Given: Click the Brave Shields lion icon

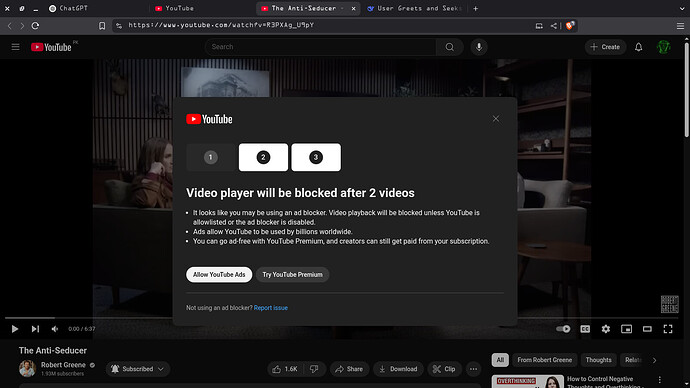Looking at the screenshot, I should click(x=570, y=26).
